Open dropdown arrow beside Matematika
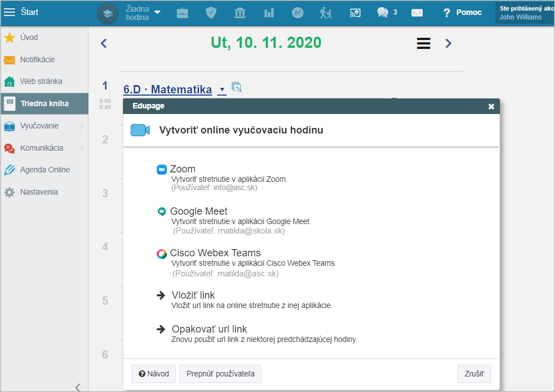The width and height of the screenshot is (555, 392). tap(222, 90)
